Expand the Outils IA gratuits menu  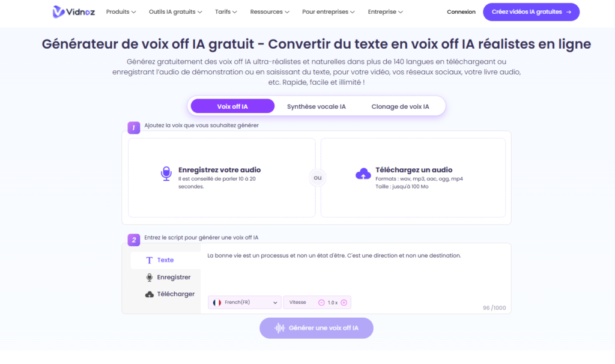(x=175, y=12)
